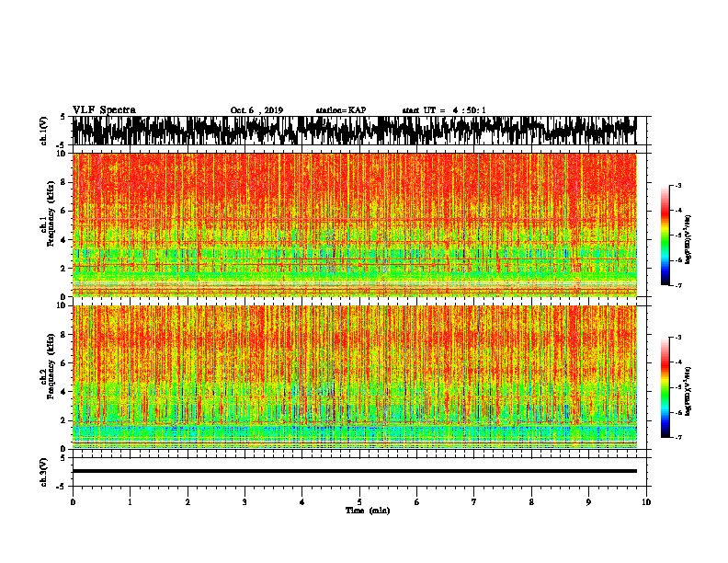
Task: Click time axis tick label "1"
Action: pos(131,502)
